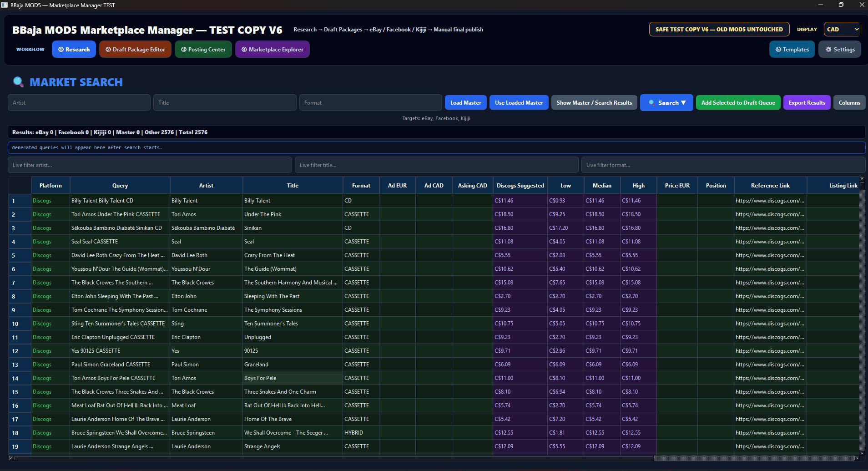Click the table's scroll down arrow
This screenshot has height=471, width=868.
point(862,453)
